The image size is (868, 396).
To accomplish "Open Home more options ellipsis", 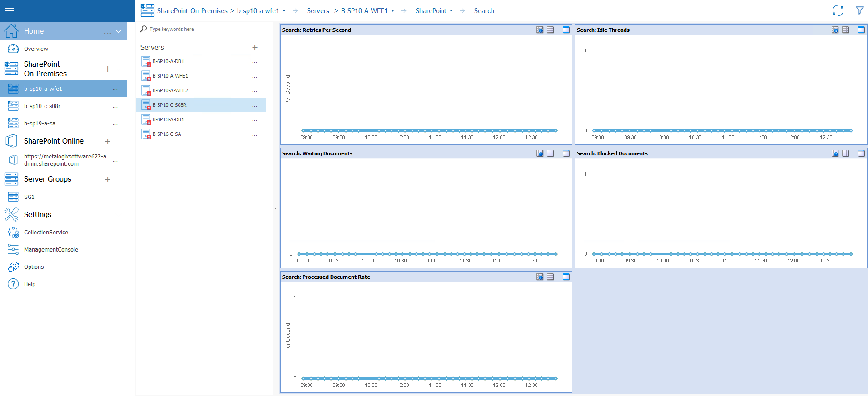I will [107, 33].
